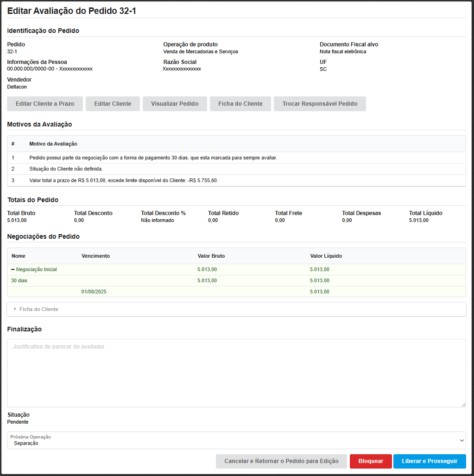Type in the Justificativa do parecer textarea
474x476 pixels.
pyautogui.click(x=236, y=373)
